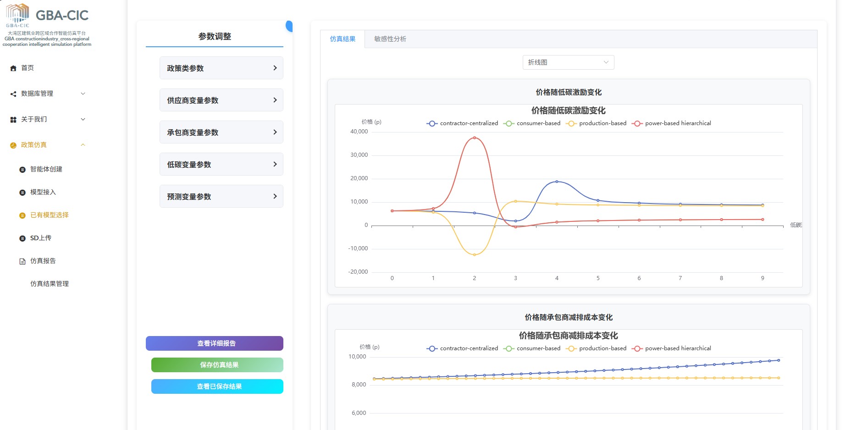Screen dimensions: 868x430
Task: Expand the 低碳变量参数 parameter section
Action: 221,165
